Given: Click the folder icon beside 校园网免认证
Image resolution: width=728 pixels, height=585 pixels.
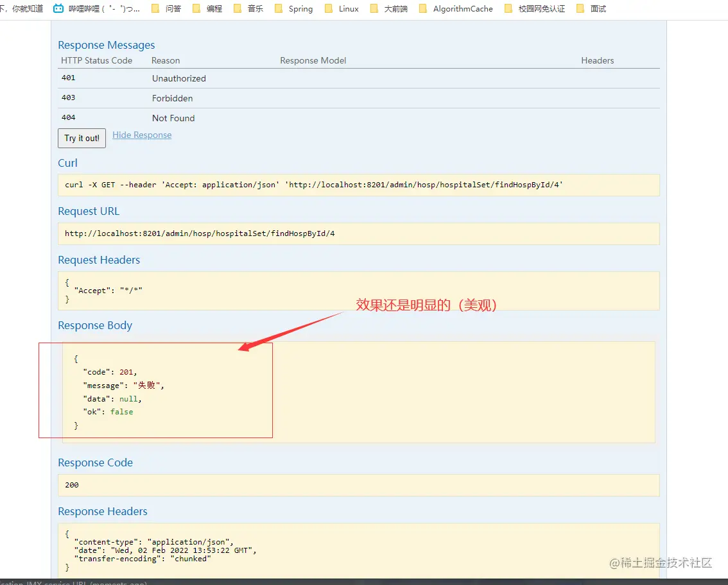Looking at the screenshot, I should (x=508, y=8).
